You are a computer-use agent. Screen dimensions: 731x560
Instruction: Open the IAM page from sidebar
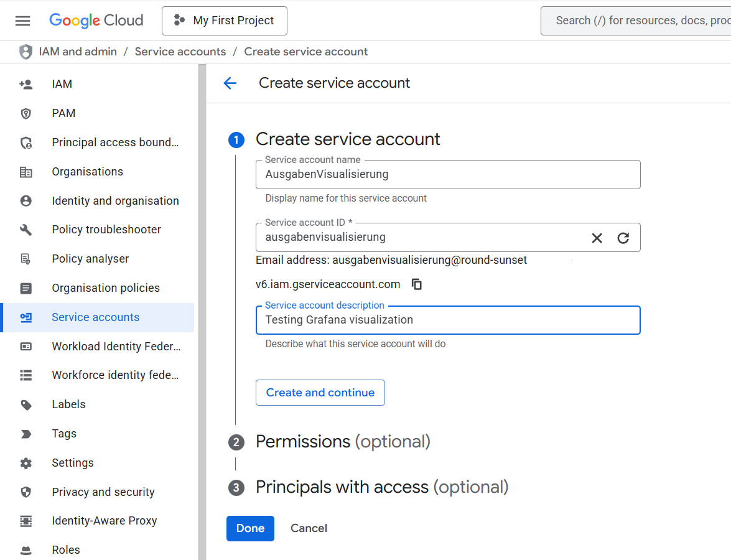[x=62, y=84]
